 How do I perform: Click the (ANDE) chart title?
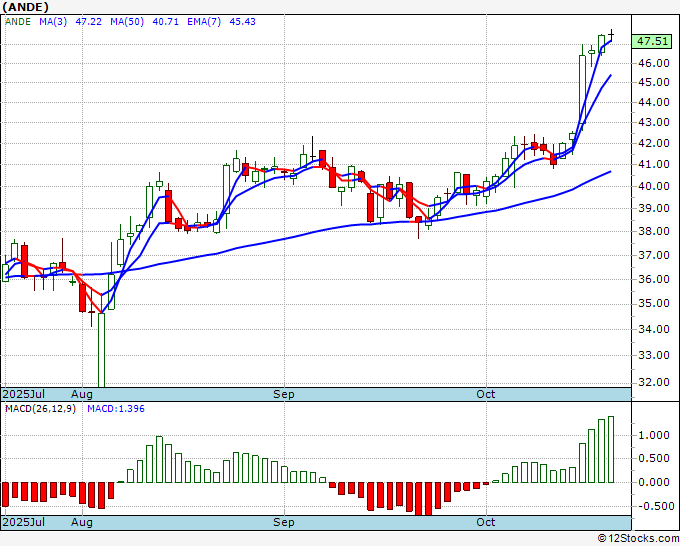click(26, 7)
